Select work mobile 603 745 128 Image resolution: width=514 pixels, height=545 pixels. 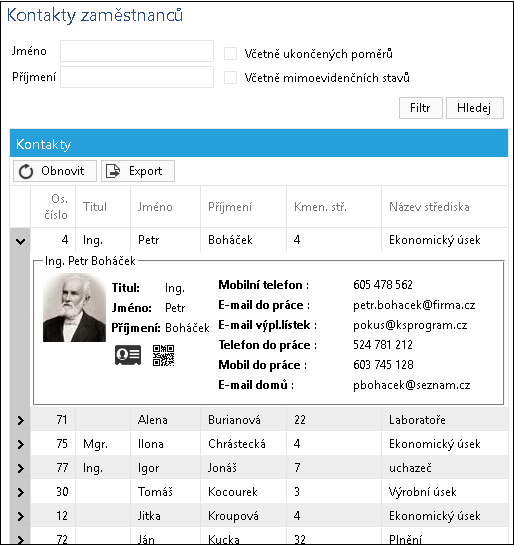(383, 365)
